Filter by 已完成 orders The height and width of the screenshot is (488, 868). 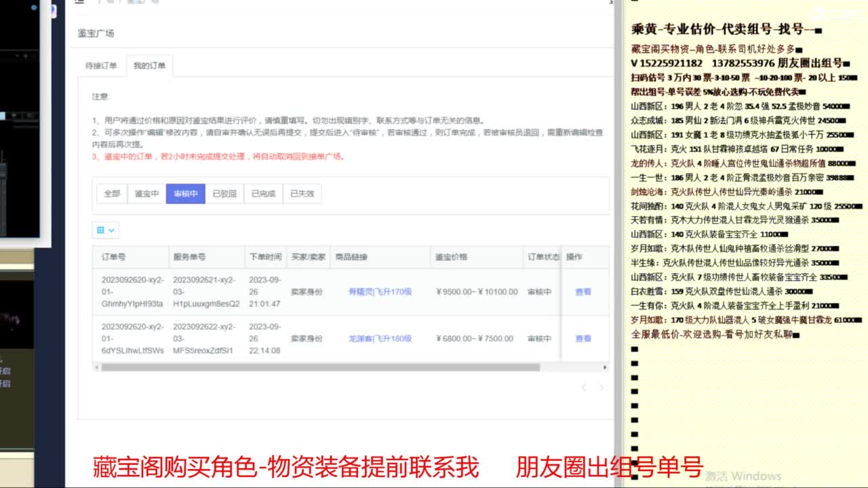click(263, 194)
